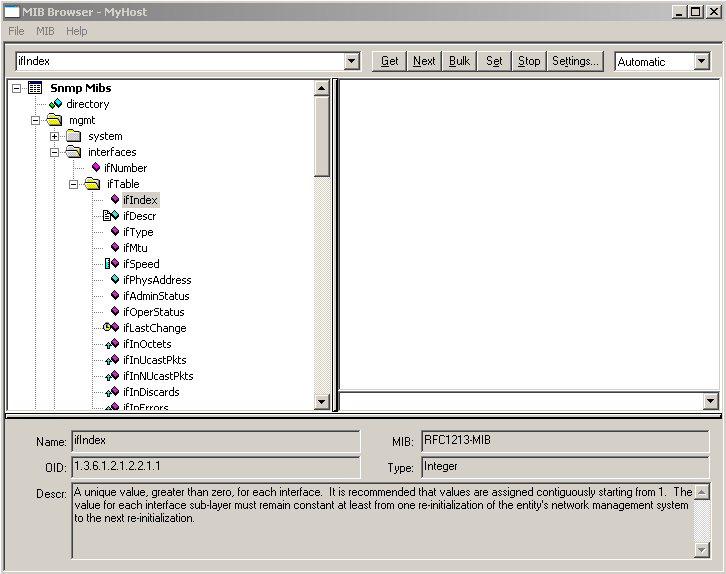726x574 pixels.
Task: Click the ifNumber magenta diamond icon
Action: tap(96, 167)
